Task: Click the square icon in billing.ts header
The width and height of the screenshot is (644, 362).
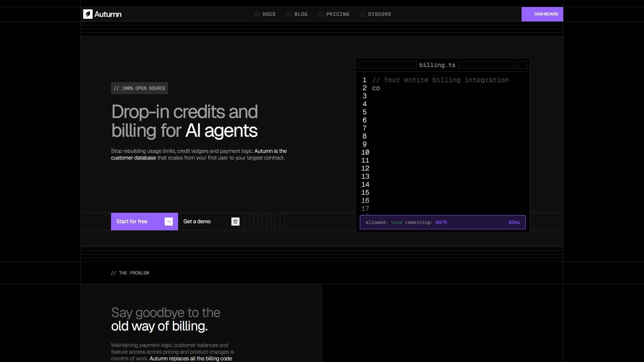Action: tap(523, 65)
